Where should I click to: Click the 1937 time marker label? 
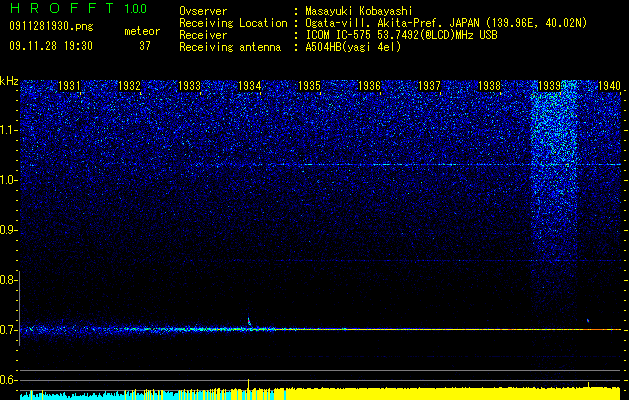[x=430, y=86]
